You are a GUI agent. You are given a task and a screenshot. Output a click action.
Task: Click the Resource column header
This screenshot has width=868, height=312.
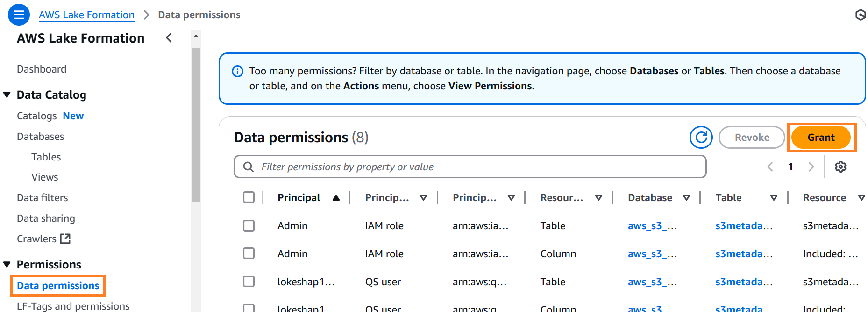(x=824, y=198)
